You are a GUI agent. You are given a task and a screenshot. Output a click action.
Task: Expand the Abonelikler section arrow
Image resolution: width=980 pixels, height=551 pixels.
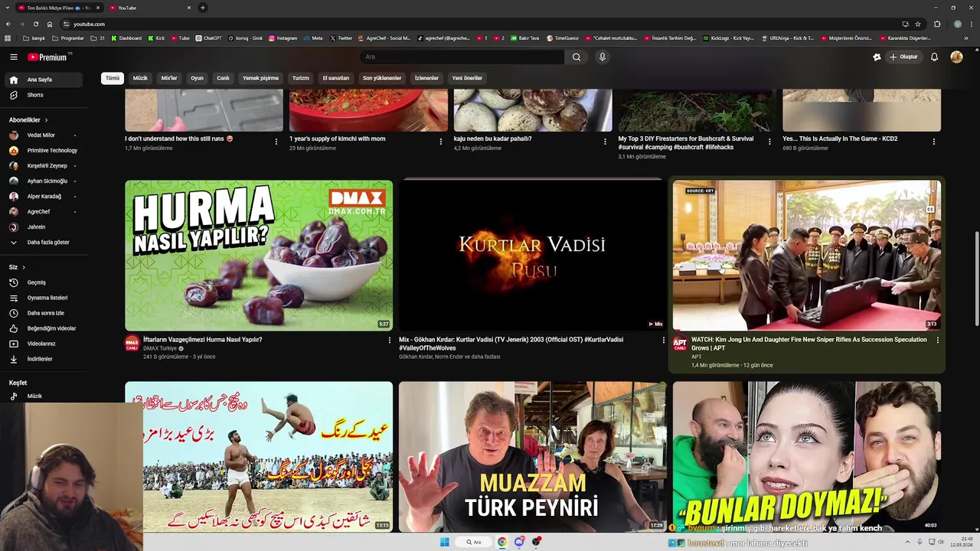pos(46,120)
